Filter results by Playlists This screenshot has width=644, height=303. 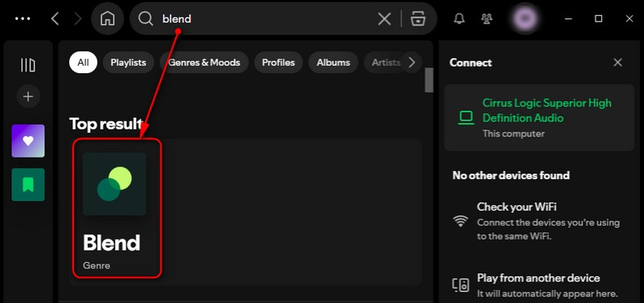(128, 63)
